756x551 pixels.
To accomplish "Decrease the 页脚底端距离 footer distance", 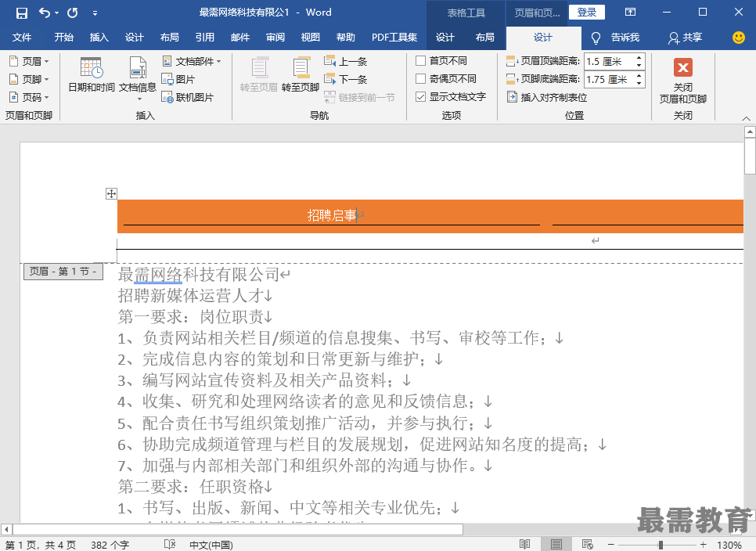I will pyautogui.click(x=639, y=84).
